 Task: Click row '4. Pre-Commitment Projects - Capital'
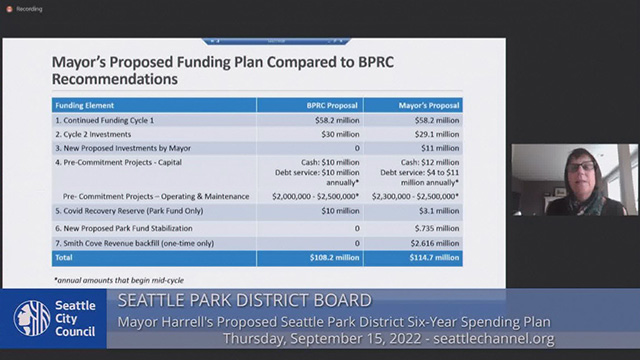pos(257,172)
